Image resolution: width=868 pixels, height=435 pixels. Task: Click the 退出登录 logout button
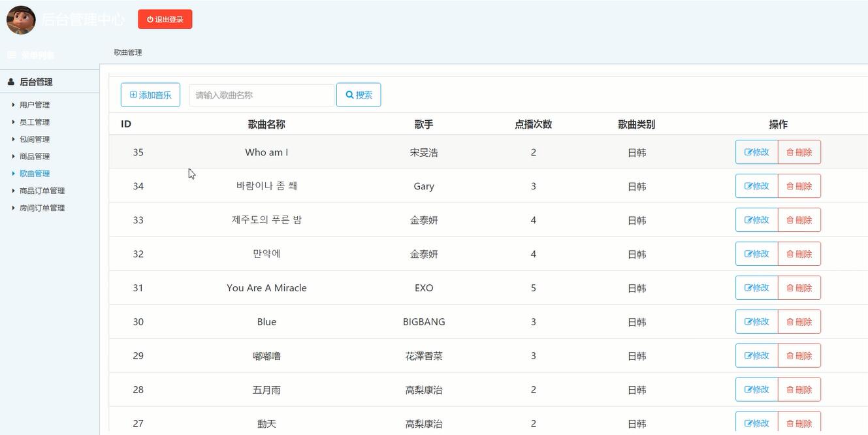(165, 20)
